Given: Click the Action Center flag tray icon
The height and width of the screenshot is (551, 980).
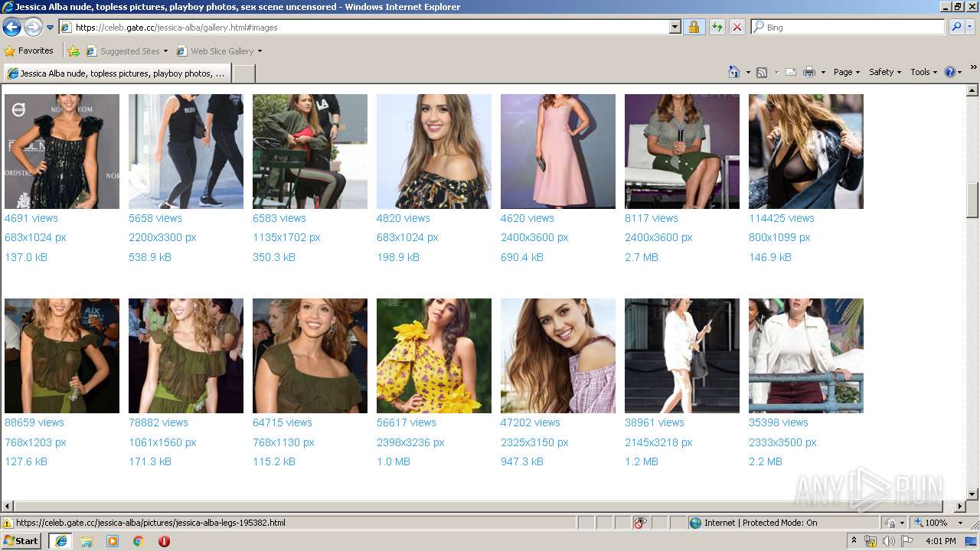Looking at the screenshot, I should 907,541.
